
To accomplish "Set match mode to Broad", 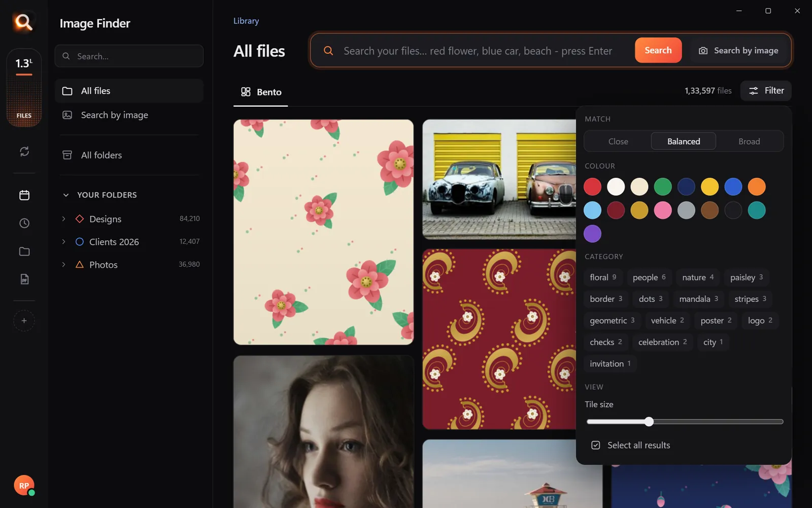I will tap(749, 141).
